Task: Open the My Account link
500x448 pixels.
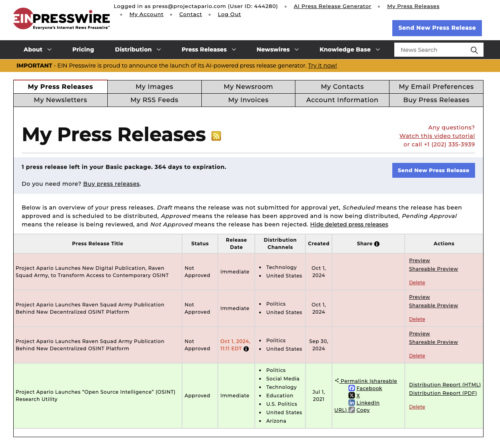Action: pos(146,14)
